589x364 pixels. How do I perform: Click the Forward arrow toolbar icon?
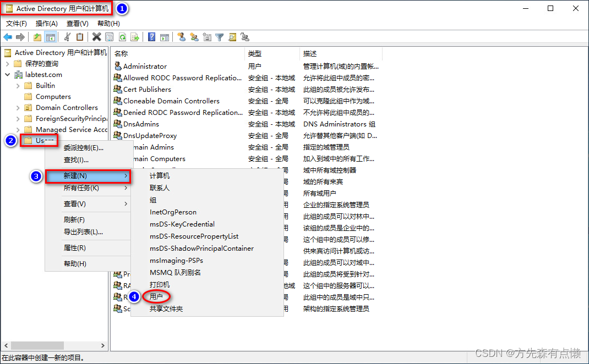coord(20,37)
